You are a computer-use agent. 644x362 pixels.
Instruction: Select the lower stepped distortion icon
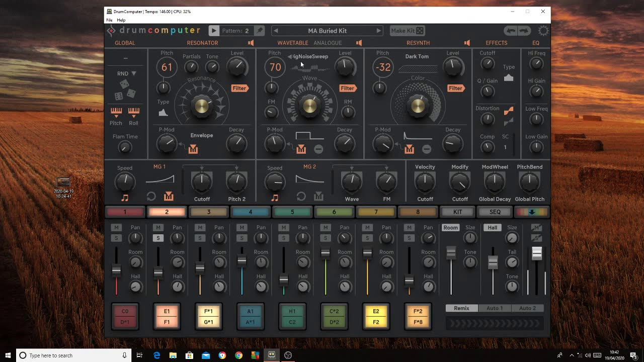tap(509, 121)
